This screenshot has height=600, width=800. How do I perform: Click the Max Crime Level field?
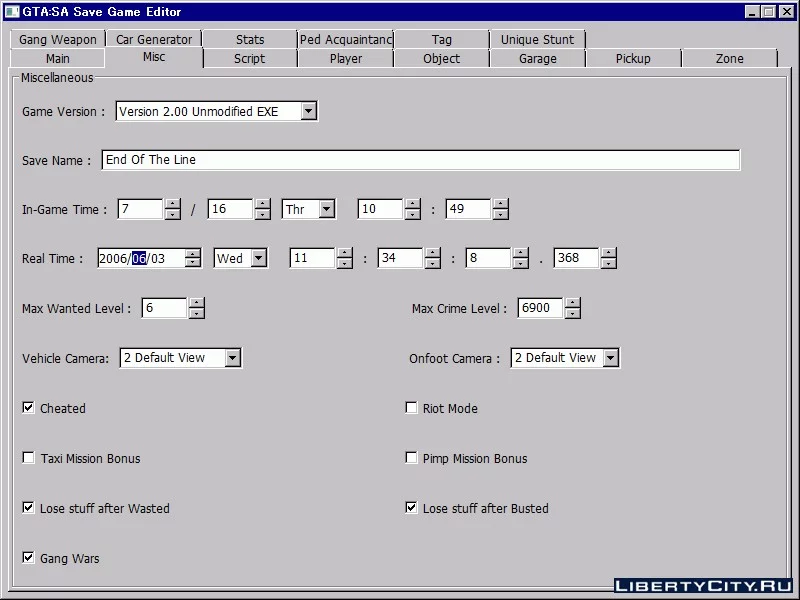coord(540,308)
